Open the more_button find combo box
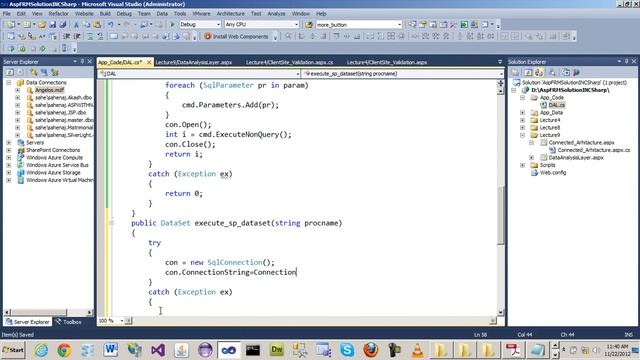The height and width of the screenshot is (360, 640). tap(359, 24)
